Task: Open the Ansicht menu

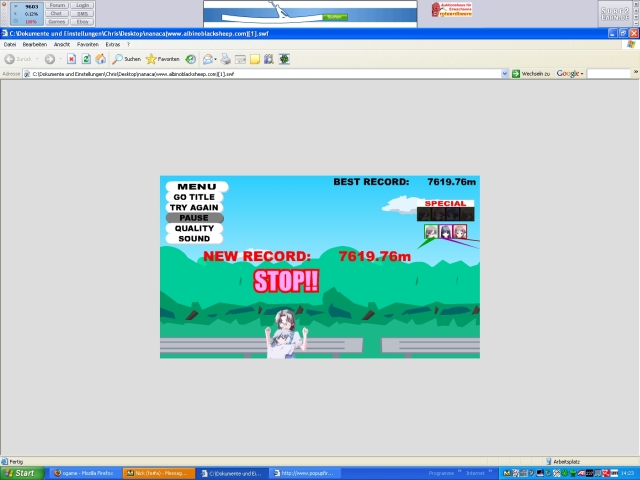Action: [62, 44]
